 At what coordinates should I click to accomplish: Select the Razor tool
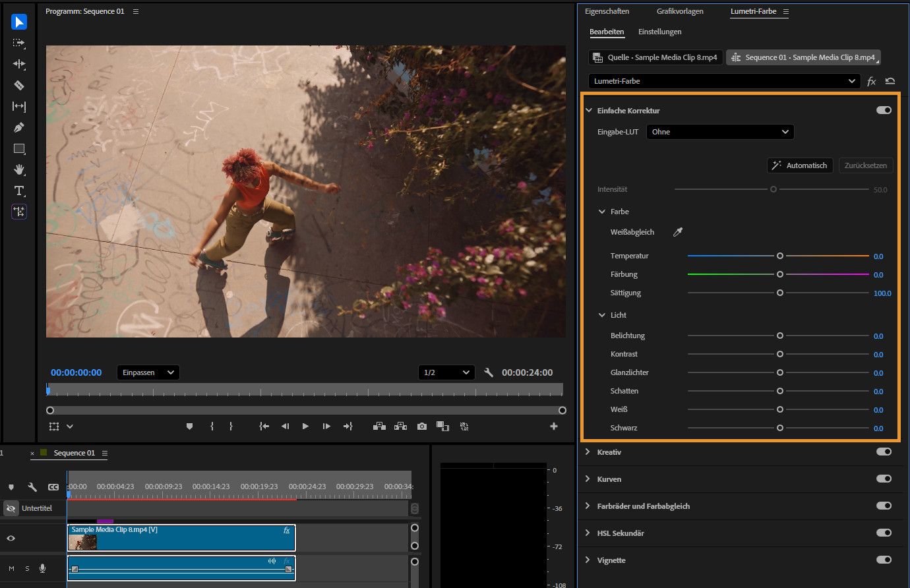(x=19, y=85)
